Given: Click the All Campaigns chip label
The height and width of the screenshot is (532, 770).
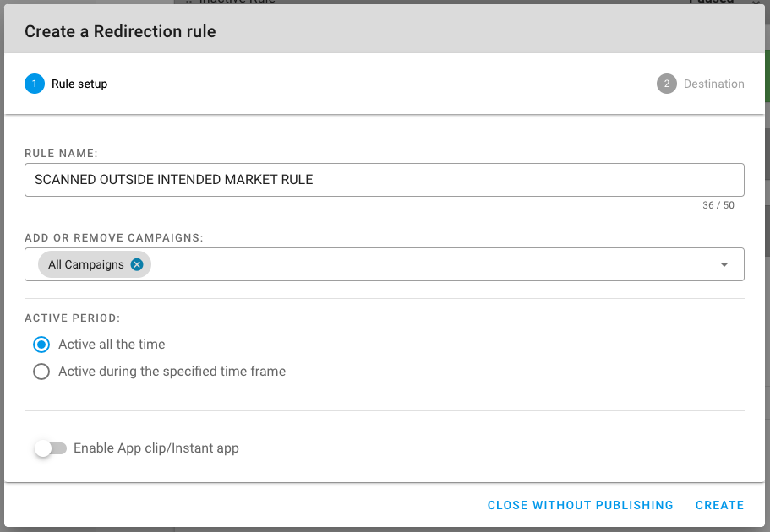Looking at the screenshot, I should [x=86, y=264].
